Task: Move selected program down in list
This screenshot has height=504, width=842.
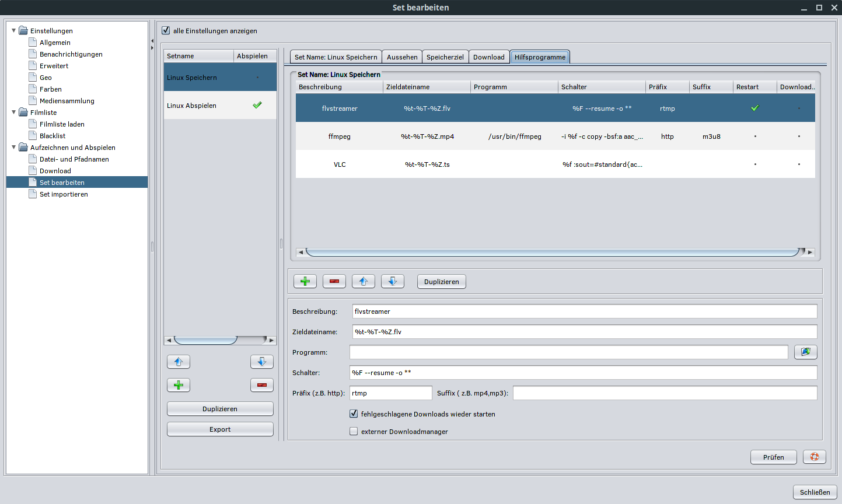Action: click(392, 281)
